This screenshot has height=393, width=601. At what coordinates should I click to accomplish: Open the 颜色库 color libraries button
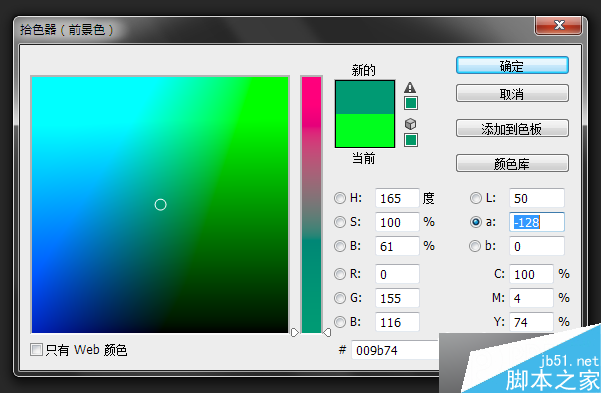coord(512,163)
